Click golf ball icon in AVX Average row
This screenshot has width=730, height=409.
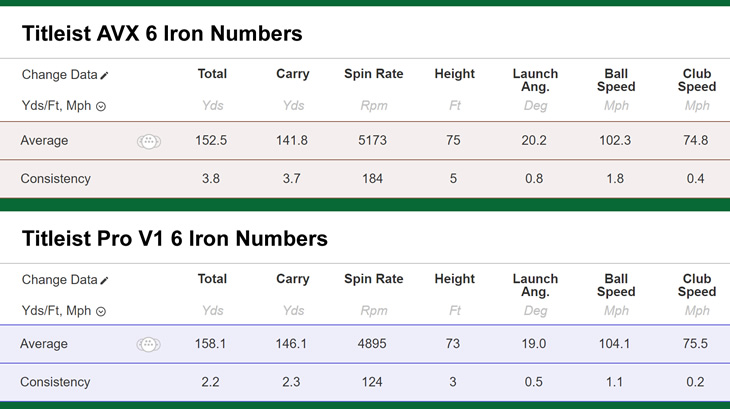tap(149, 141)
